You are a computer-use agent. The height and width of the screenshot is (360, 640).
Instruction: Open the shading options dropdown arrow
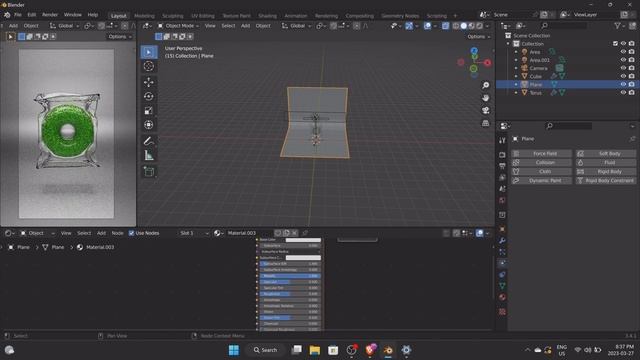pos(487,26)
